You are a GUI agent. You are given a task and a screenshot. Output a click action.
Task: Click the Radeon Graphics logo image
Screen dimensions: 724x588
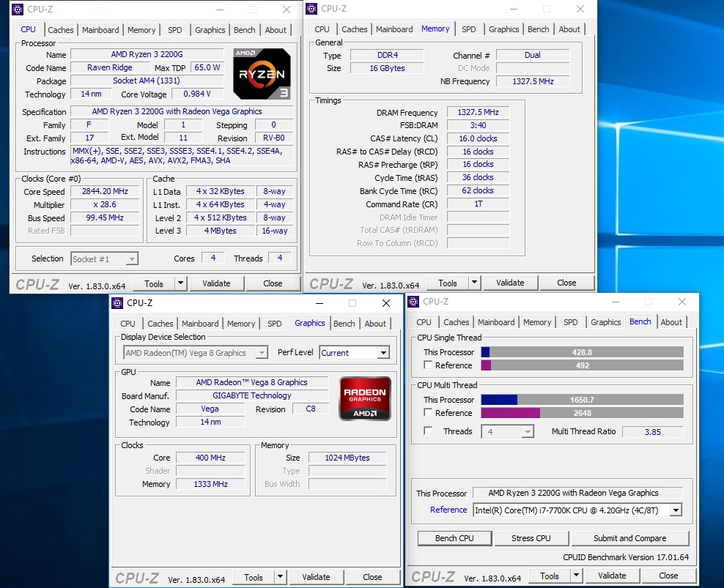point(365,399)
